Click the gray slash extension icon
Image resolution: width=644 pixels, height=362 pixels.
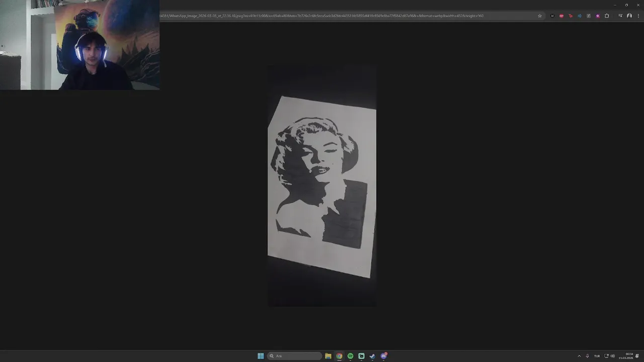click(589, 16)
